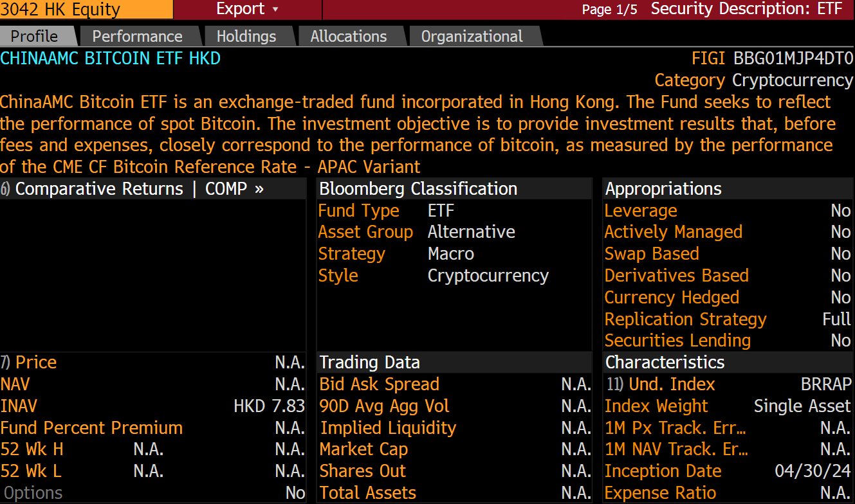
Task: Open the Organizational tab
Action: 472,37
